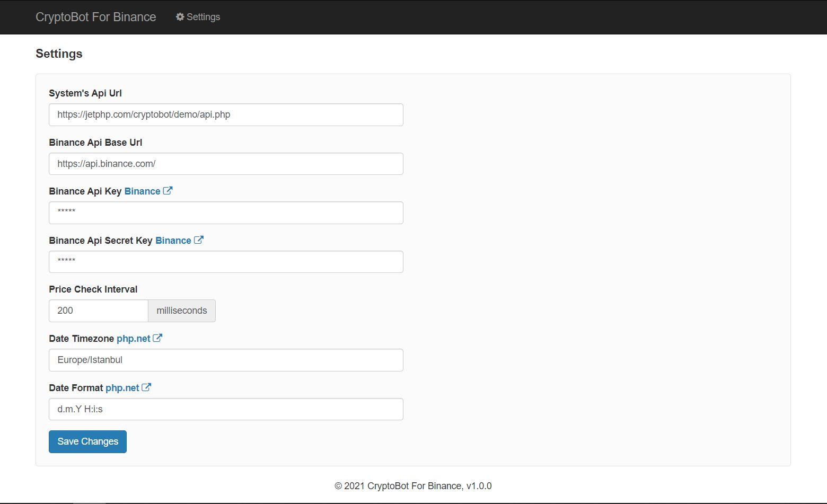Go to CryptoBot For Binance home
The height and width of the screenshot is (504, 827).
click(96, 17)
